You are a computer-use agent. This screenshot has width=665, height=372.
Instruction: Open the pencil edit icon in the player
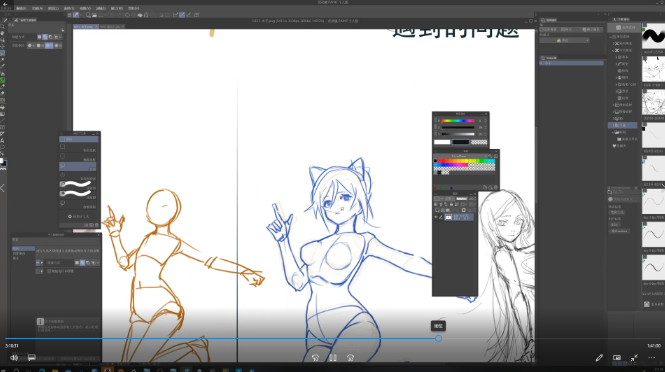599,358
